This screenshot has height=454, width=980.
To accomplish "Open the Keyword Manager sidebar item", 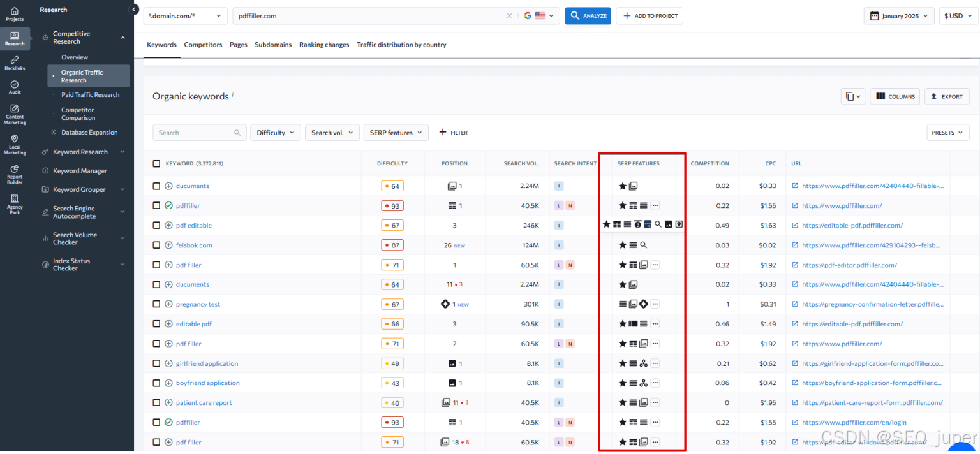I will [80, 171].
